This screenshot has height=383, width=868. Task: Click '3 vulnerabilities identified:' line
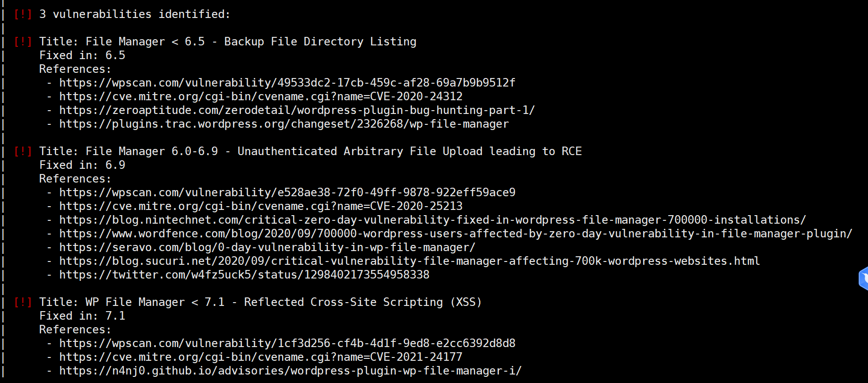[x=135, y=14]
